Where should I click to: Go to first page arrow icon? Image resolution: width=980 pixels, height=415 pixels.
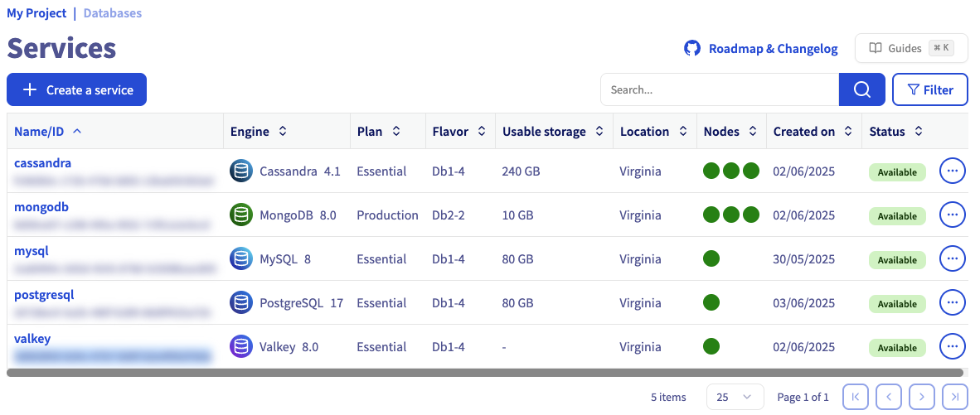click(x=856, y=397)
